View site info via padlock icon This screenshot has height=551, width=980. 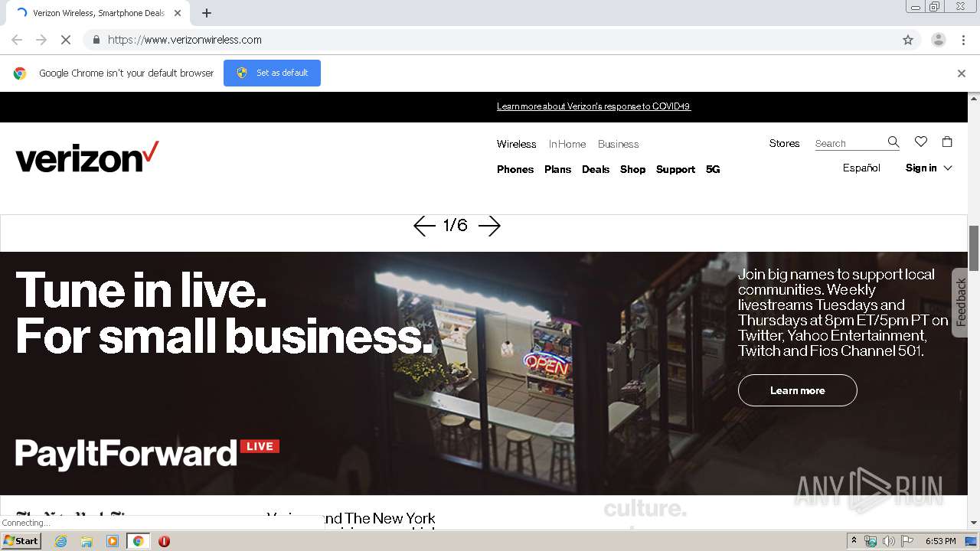96,40
